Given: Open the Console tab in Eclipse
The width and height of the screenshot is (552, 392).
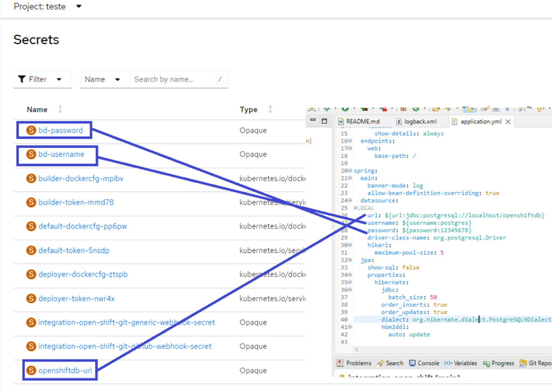Looking at the screenshot, I should tap(424, 363).
